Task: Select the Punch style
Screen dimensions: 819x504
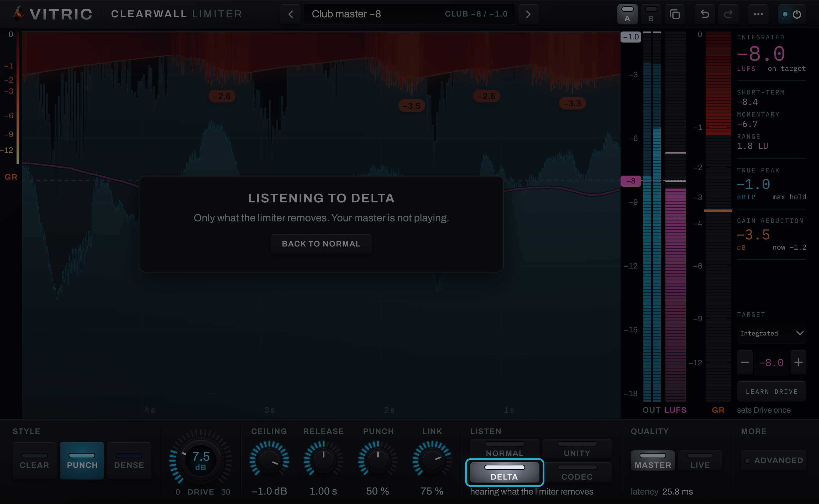Action: tap(82, 460)
